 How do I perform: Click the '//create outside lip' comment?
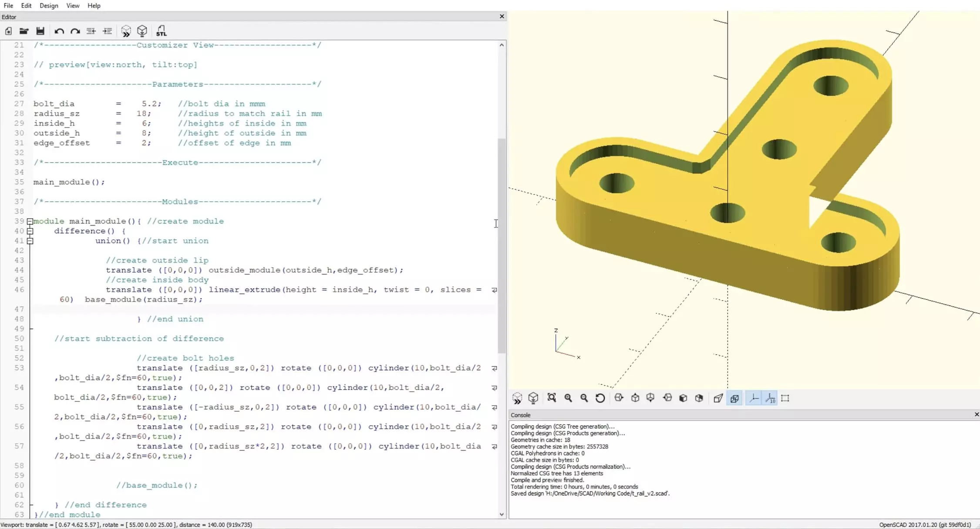point(157,261)
